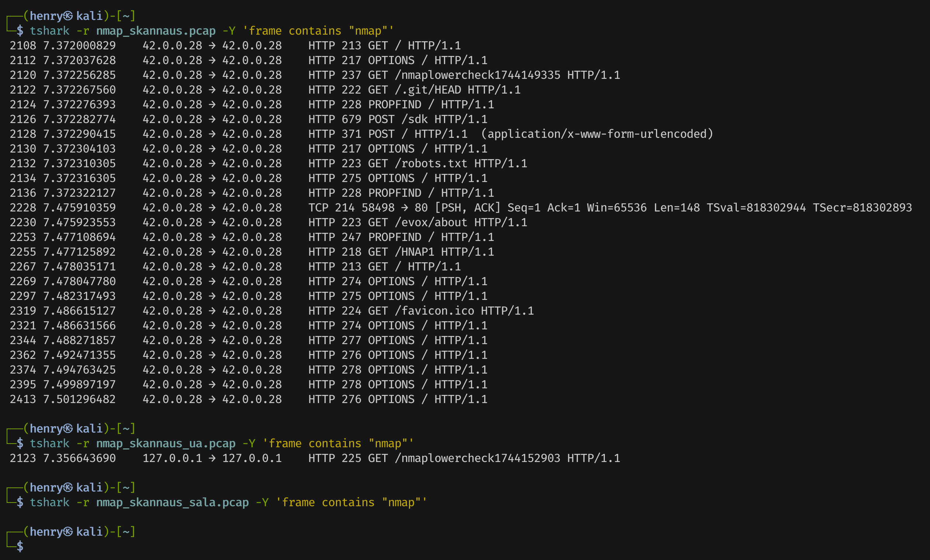
Task: Click the /HNAP1 request path
Action: (414, 252)
